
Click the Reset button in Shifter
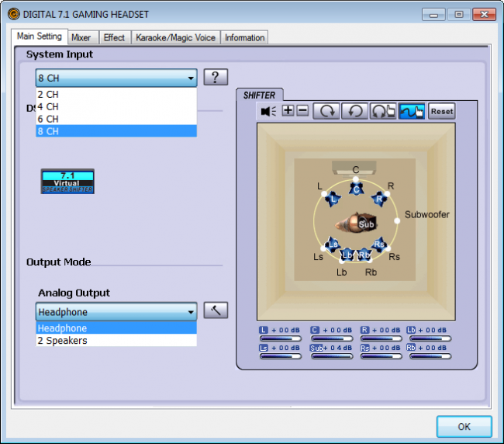click(442, 111)
